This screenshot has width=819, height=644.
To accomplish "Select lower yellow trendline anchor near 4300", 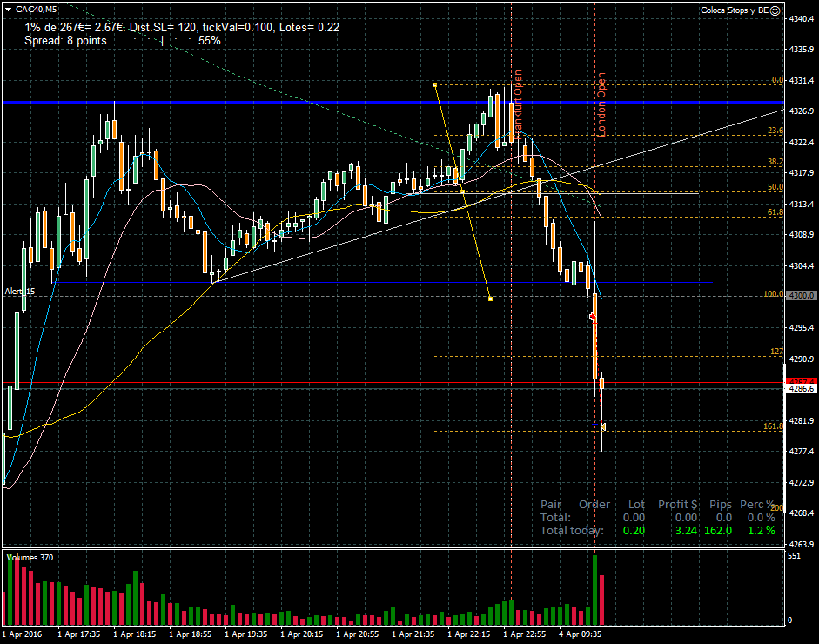I will 491,299.
